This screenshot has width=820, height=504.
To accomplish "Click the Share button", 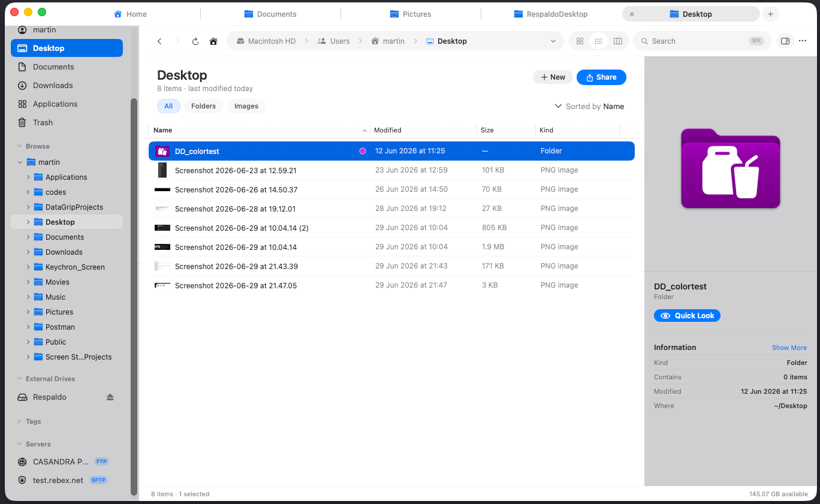I will coord(601,77).
